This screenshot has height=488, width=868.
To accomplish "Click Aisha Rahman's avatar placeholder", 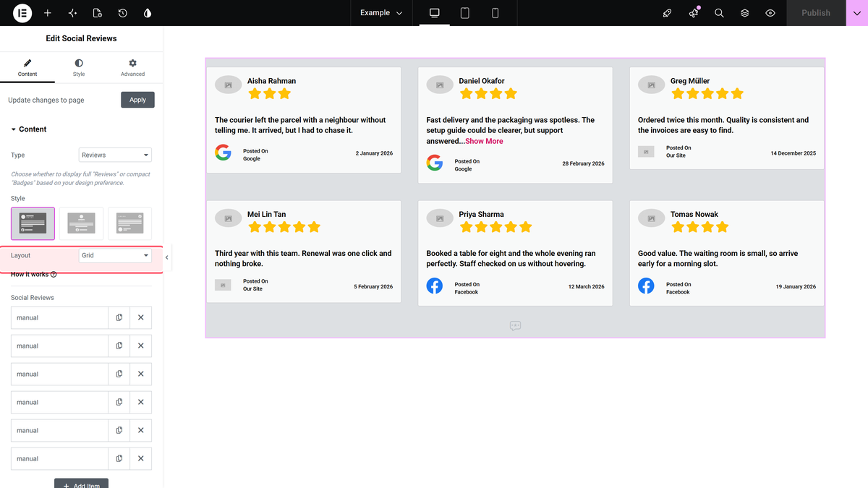I will 229,85.
